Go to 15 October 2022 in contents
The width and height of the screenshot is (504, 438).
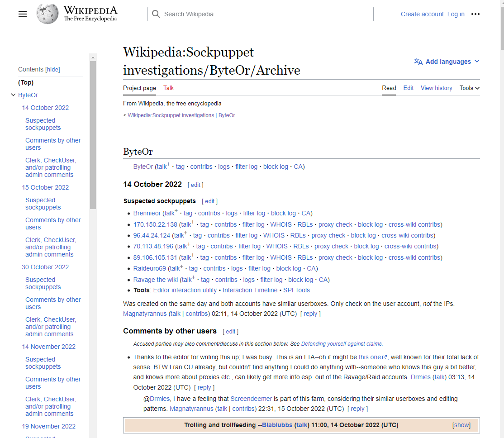pyautogui.click(x=45, y=187)
